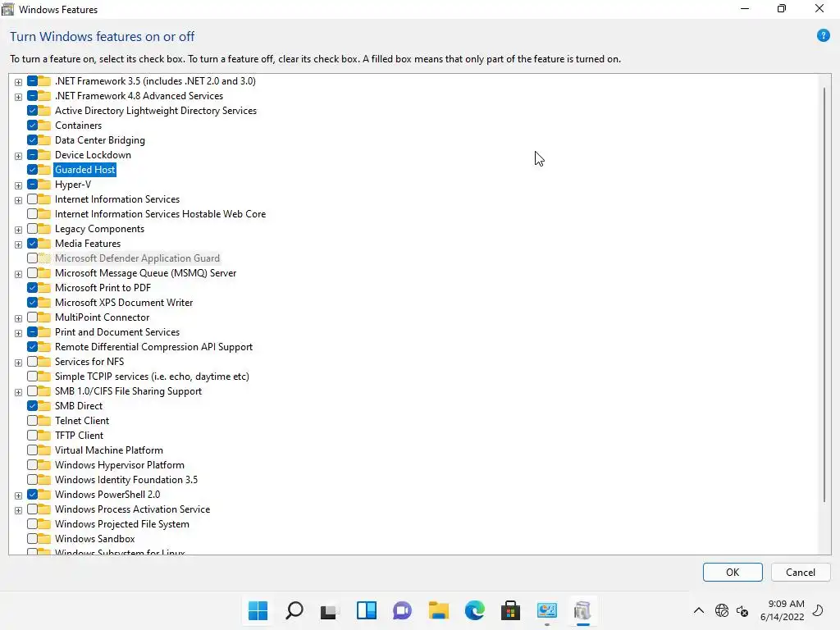Open the Widgets panel icon
Screen dimensions: 840x630
[x=367, y=610]
